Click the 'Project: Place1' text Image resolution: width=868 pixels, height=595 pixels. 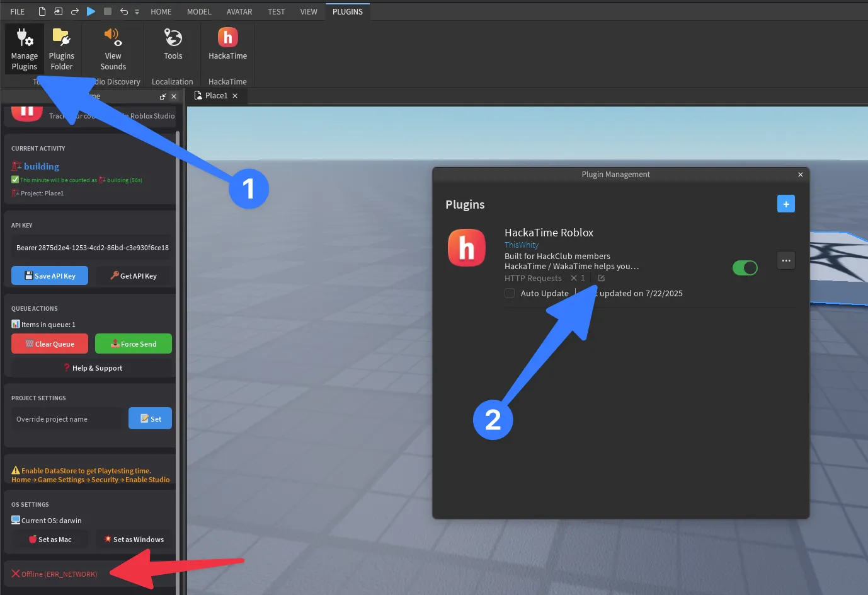tap(42, 193)
